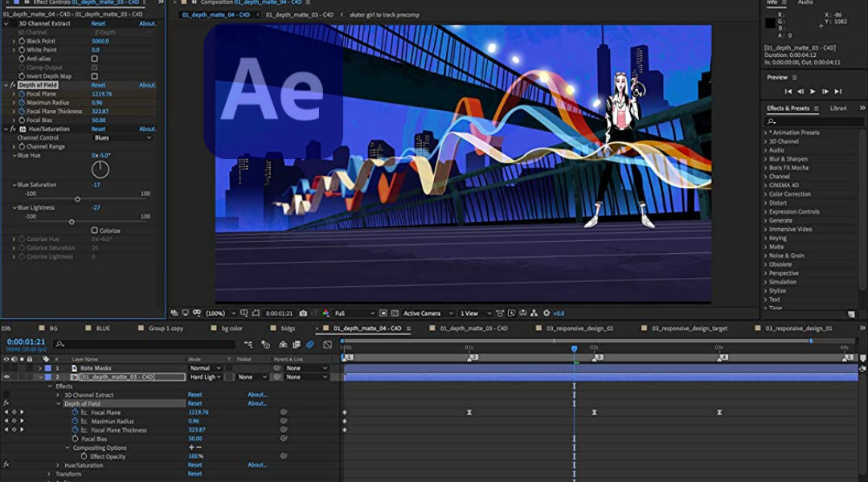The height and width of the screenshot is (482, 868).
Task: Hide the 01_depth_matte_03 layer with its eye icon
Action: [6, 377]
